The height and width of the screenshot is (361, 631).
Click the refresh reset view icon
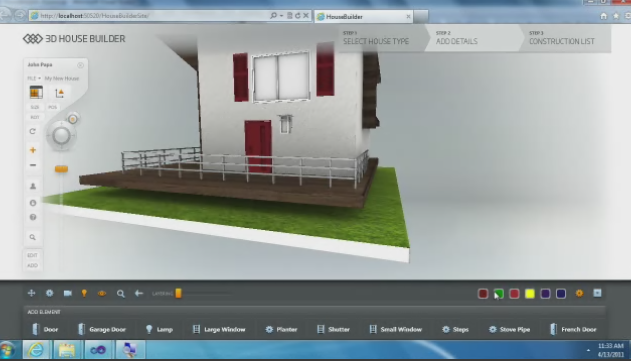pos(33,131)
